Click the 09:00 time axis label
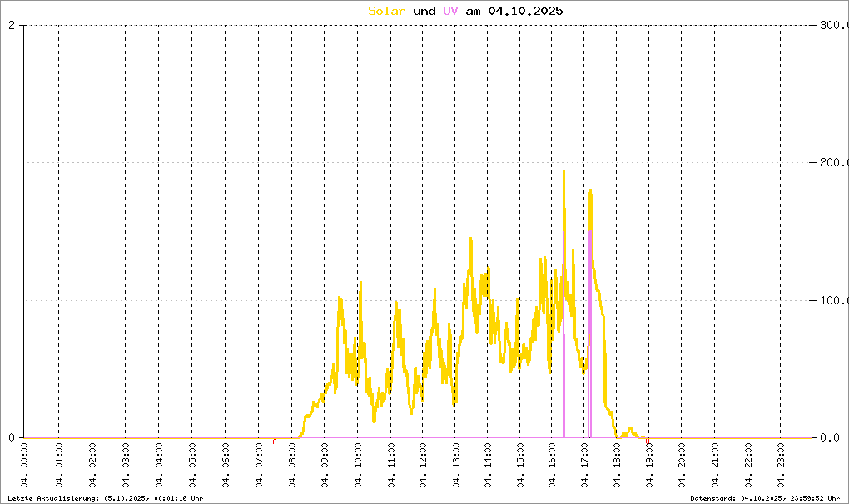This screenshot has height=504, width=849. pos(325,465)
